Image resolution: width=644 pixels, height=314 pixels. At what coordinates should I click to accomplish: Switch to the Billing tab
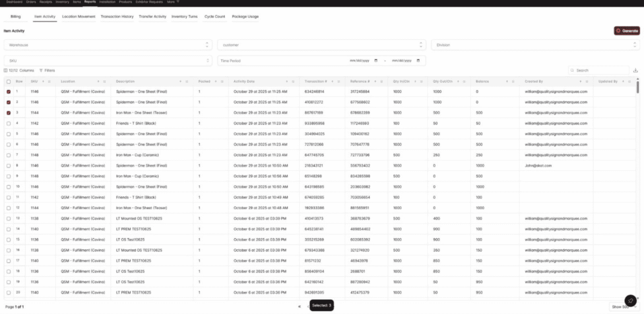pyautogui.click(x=16, y=17)
